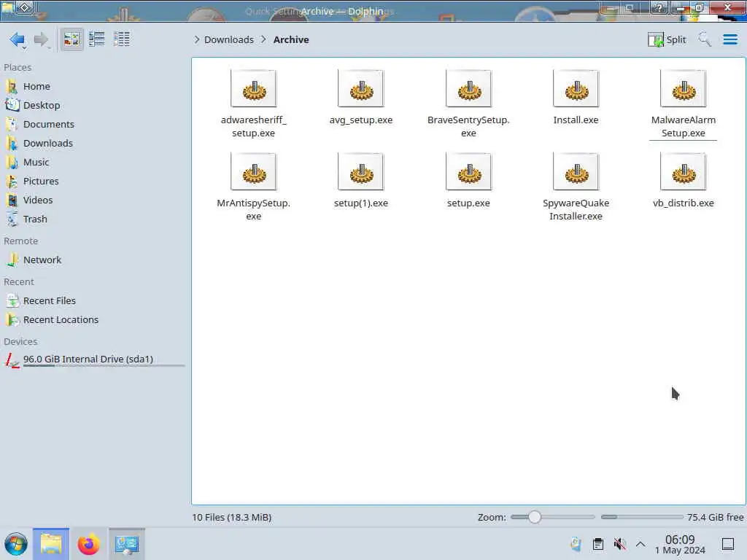Click the free disk space bar
The width and height of the screenshot is (747, 560).
(642, 517)
